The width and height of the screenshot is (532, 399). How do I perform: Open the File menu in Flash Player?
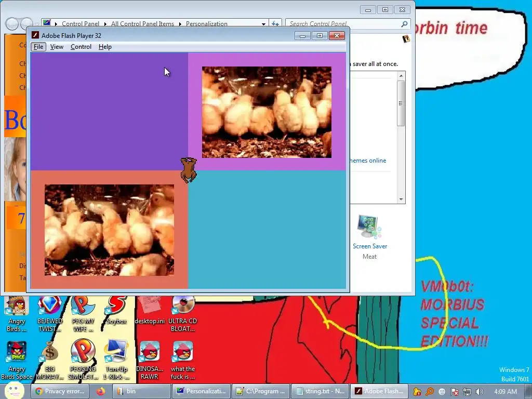tap(38, 47)
